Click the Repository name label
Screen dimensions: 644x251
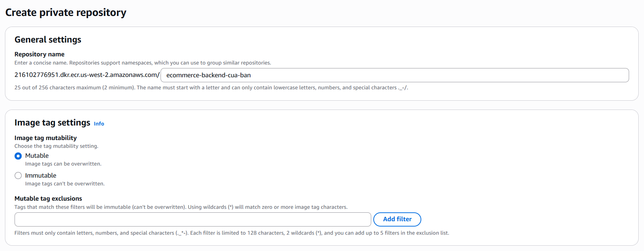click(39, 54)
